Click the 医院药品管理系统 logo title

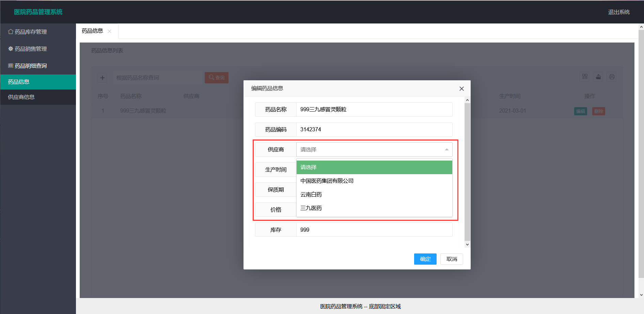pyautogui.click(x=38, y=12)
